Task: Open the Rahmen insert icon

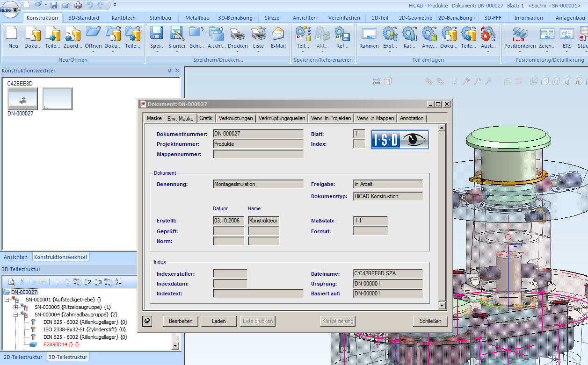Action: 369,35
